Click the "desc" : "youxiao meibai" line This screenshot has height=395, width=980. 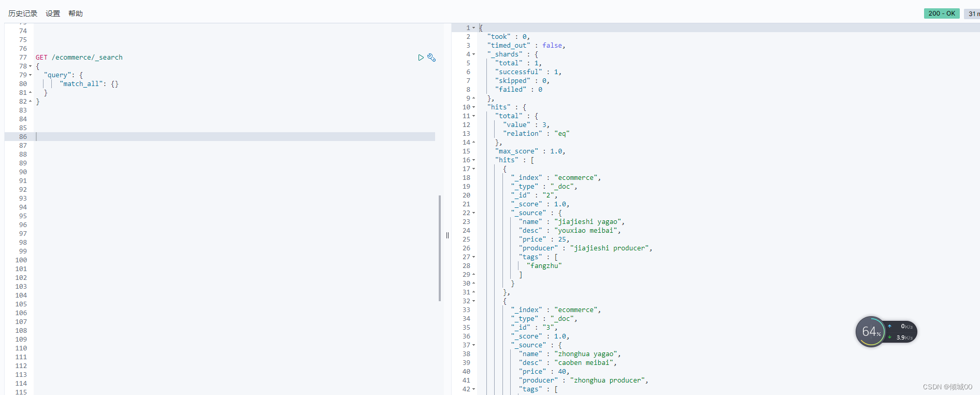[570, 231]
